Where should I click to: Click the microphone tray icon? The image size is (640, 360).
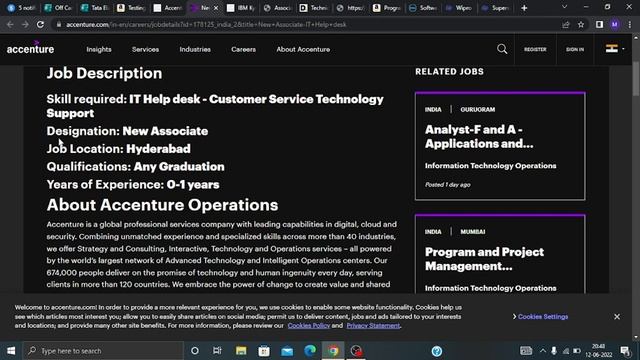[x=554, y=351]
